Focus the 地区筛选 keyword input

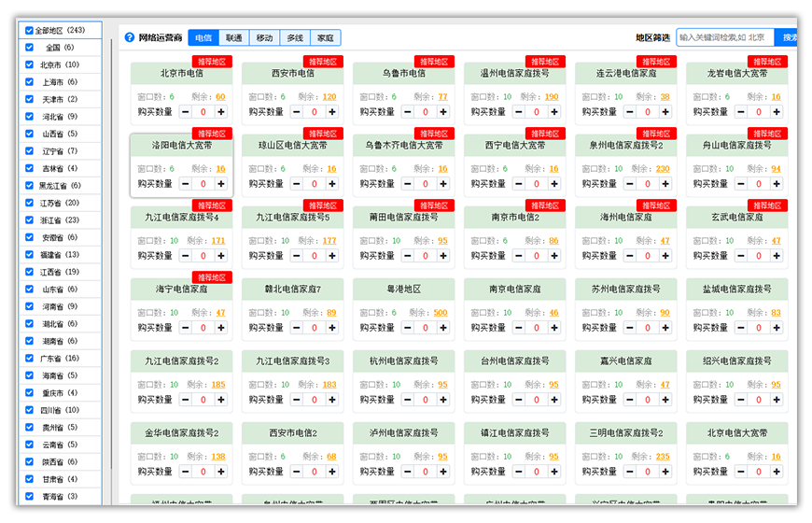[x=725, y=37]
